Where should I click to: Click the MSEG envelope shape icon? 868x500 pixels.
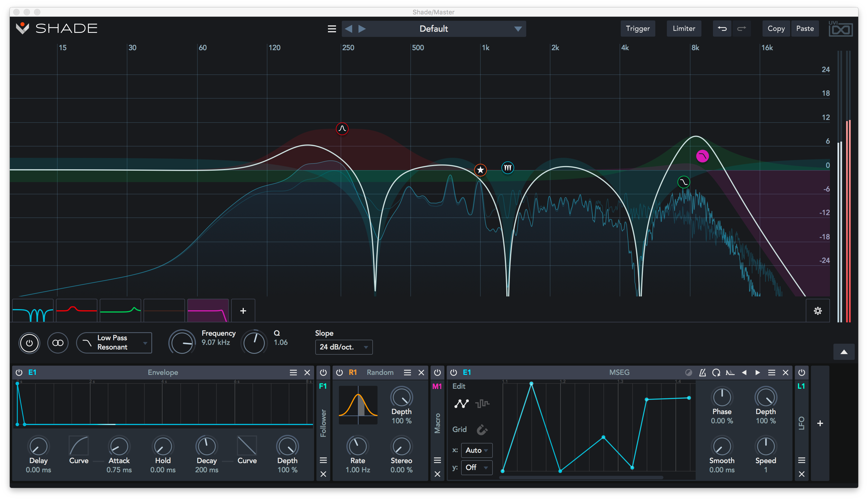click(730, 373)
